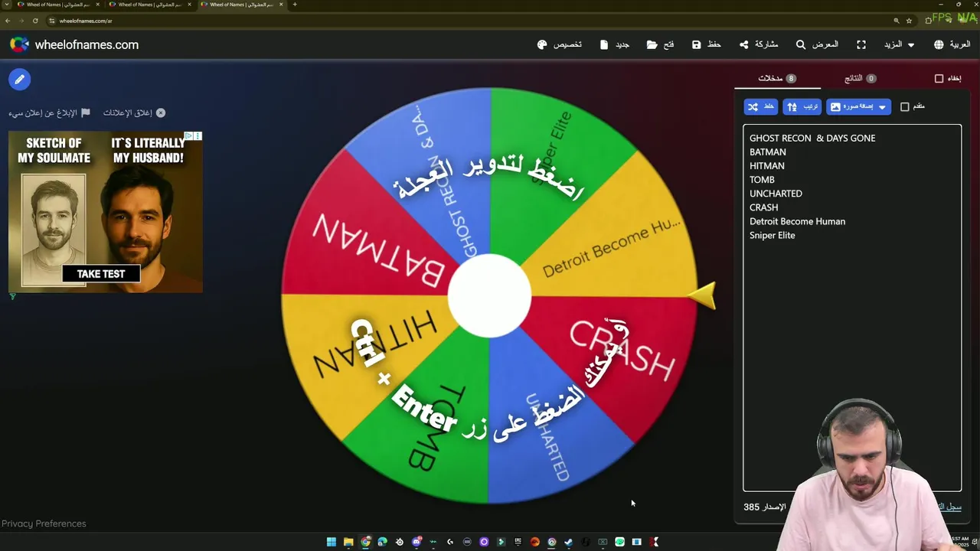Open the tab search dropdown arrow
The image size is (980, 551).
(x=7, y=5)
